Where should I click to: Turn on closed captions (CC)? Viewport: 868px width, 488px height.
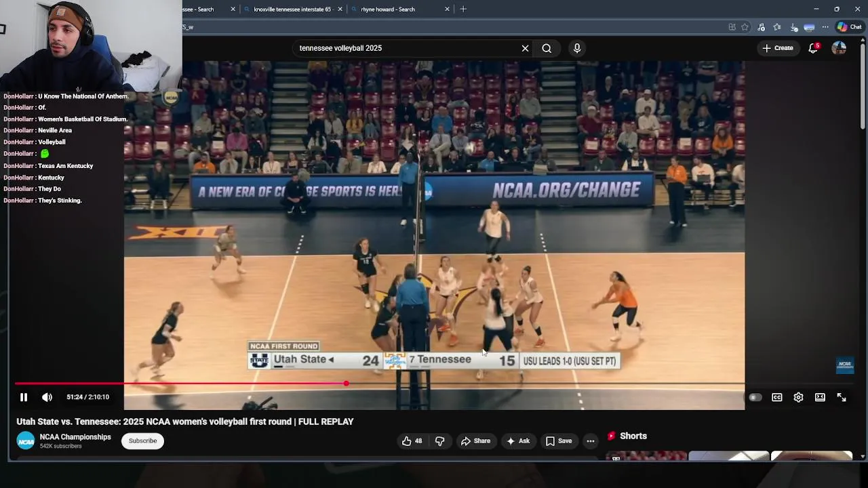point(777,398)
